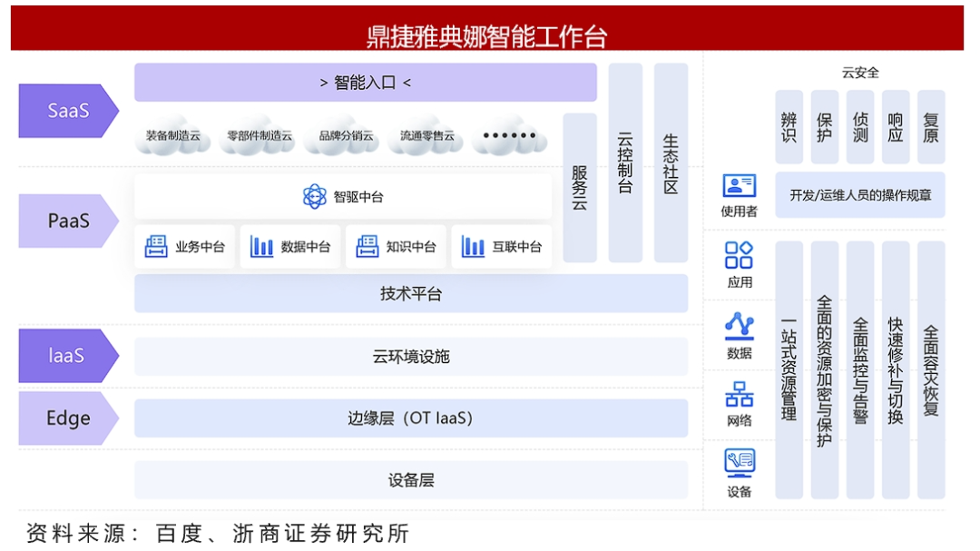Open the 智能入口 bar

point(366,82)
